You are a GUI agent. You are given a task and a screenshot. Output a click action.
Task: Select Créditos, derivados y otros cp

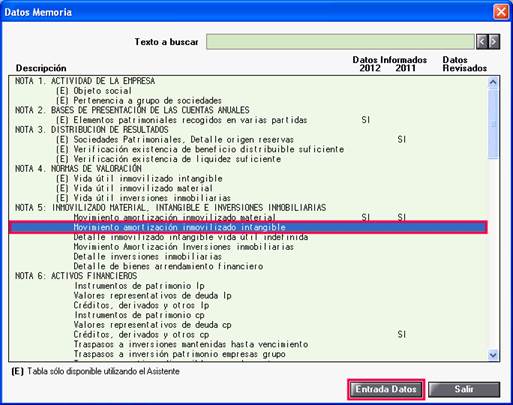pos(248,335)
